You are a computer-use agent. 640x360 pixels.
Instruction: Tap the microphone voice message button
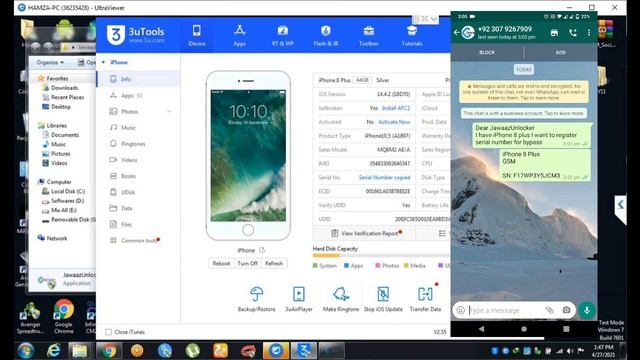587,310
